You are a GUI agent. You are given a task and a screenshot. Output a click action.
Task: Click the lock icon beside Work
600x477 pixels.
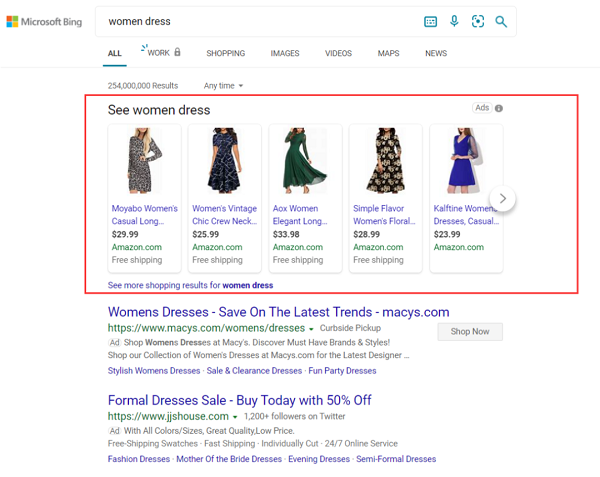point(177,52)
